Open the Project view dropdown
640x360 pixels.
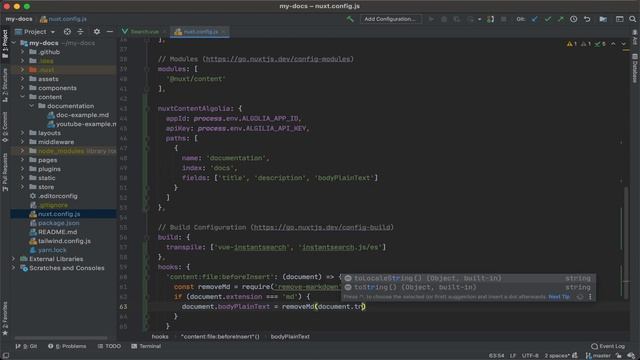tap(35, 31)
